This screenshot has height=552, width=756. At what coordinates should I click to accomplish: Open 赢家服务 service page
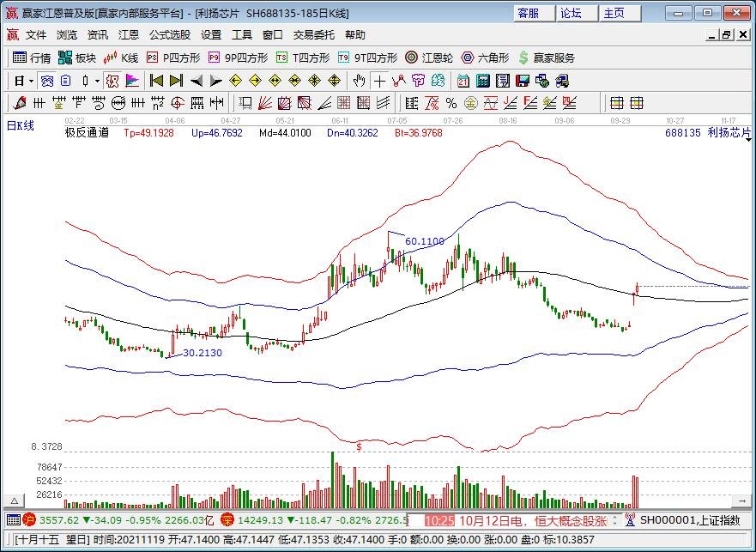[x=547, y=58]
